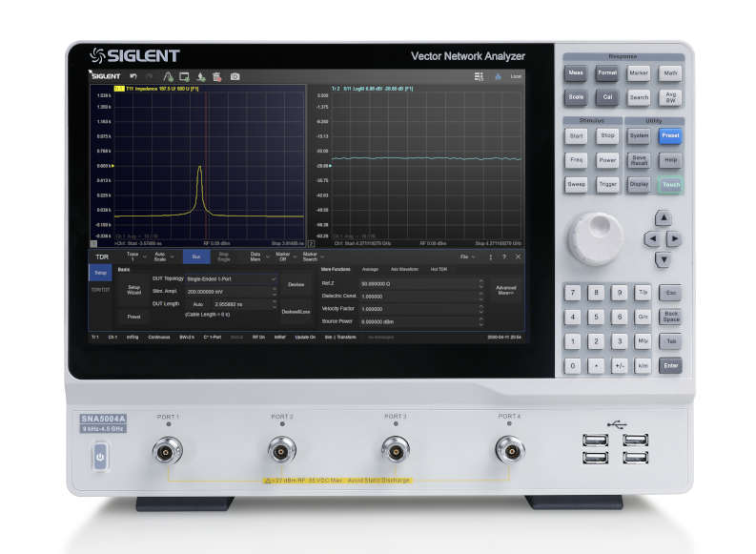
Task: Click the Stim. Ampl. value stepper arrows
Action: tap(275, 292)
